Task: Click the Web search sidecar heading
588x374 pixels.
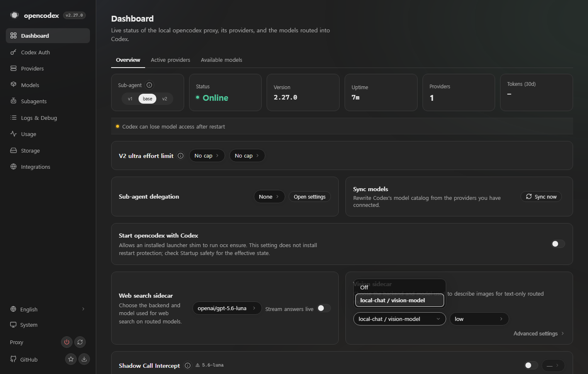Action: pos(146,296)
